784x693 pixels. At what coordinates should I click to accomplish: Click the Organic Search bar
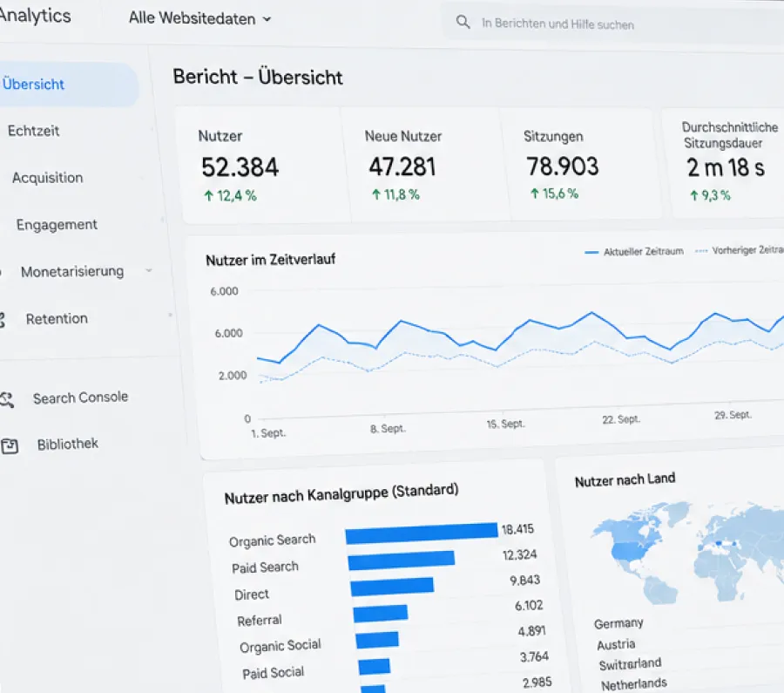(422, 533)
